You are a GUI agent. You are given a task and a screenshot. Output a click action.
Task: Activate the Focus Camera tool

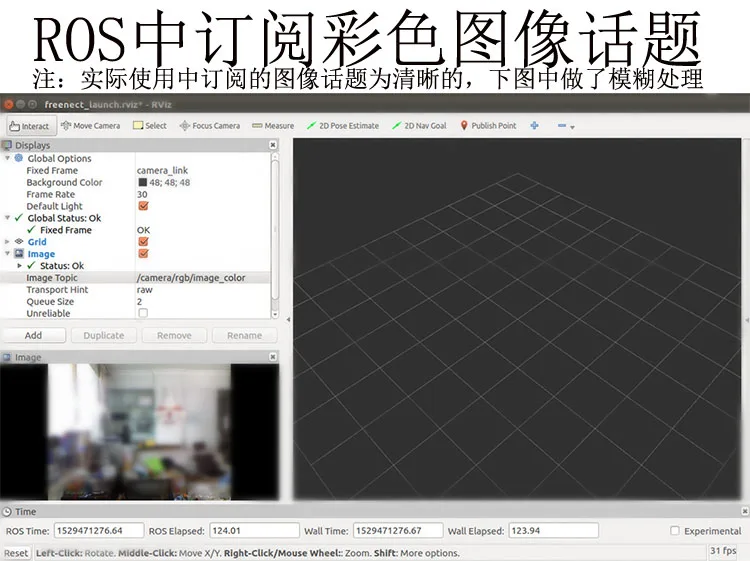coord(210,126)
